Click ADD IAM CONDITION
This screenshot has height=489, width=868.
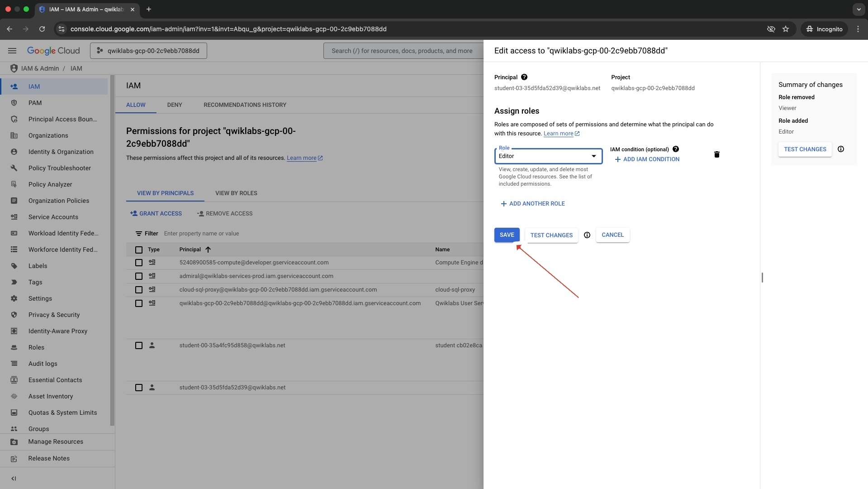pos(647,159)
